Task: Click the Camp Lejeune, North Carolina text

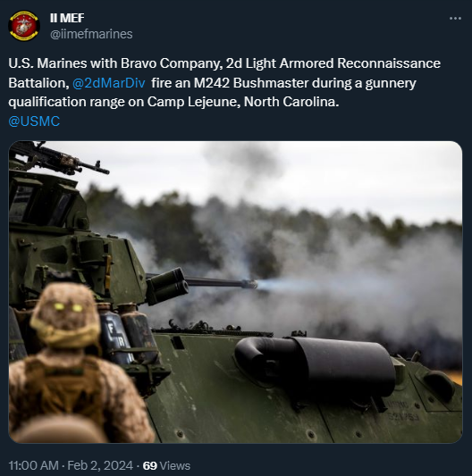Action: pyautogui.click(x=243, y=102)
